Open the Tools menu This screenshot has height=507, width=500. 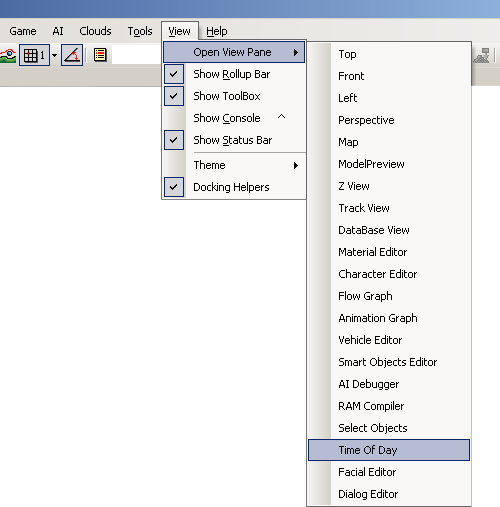pos(140,31)
